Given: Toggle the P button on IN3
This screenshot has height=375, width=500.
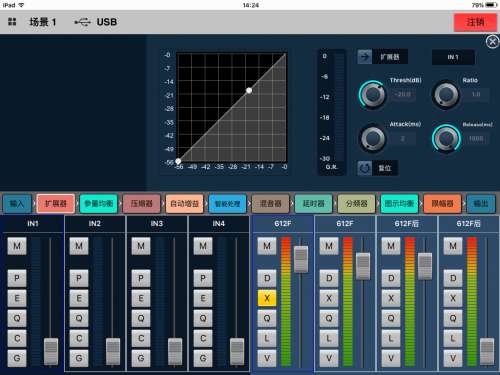Looking at the screenshot, I should pos(141,278).
